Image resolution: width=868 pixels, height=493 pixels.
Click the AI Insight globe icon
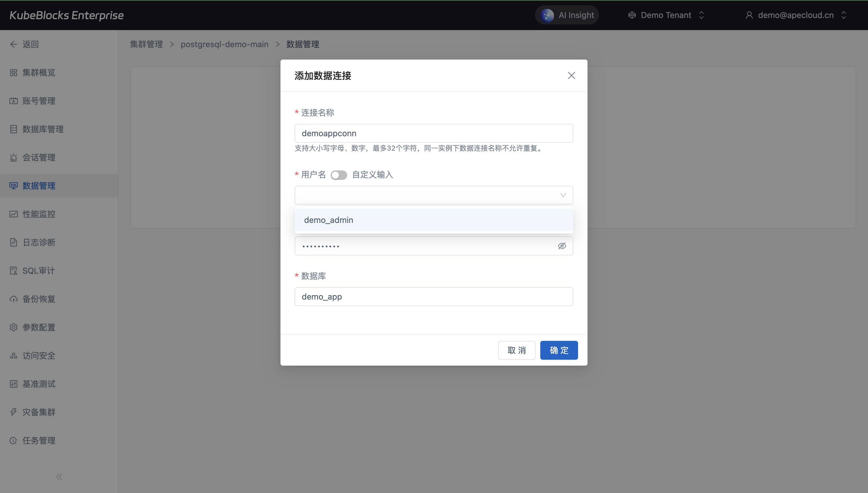click(x=547, y=15)
